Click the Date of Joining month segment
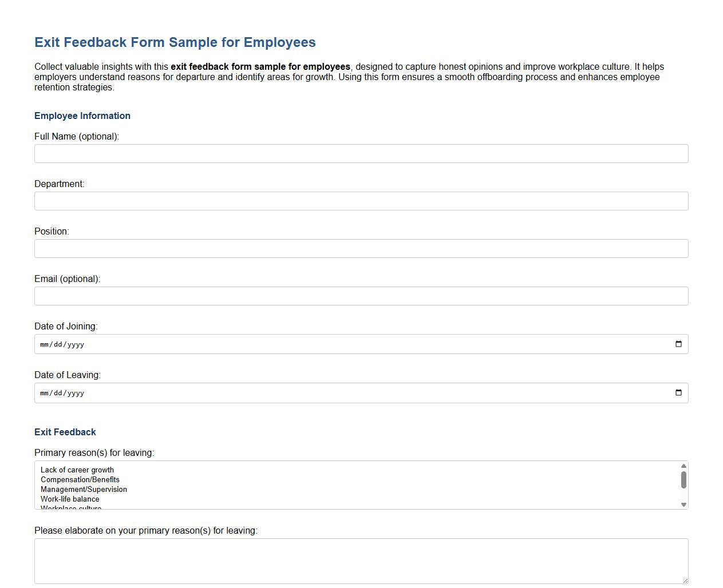 click(44, 344)
